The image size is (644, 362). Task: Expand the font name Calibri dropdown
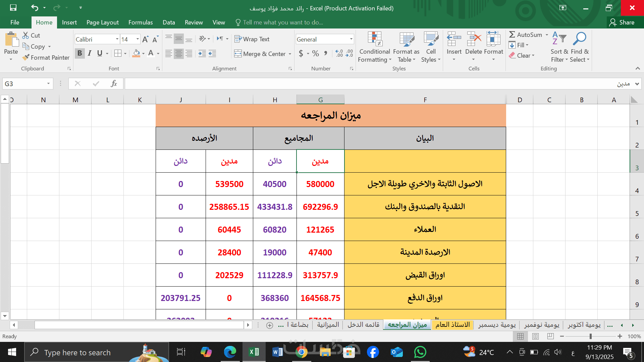click(117, 39)
